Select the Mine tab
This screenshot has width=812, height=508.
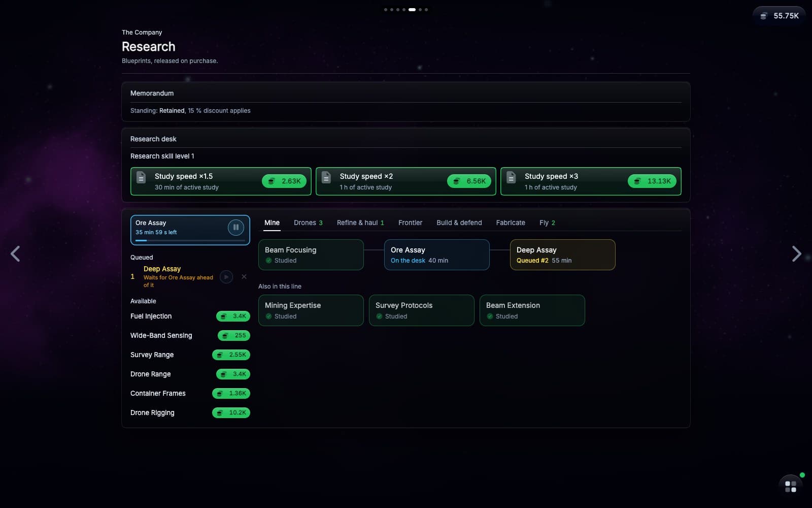pos(272,223)
